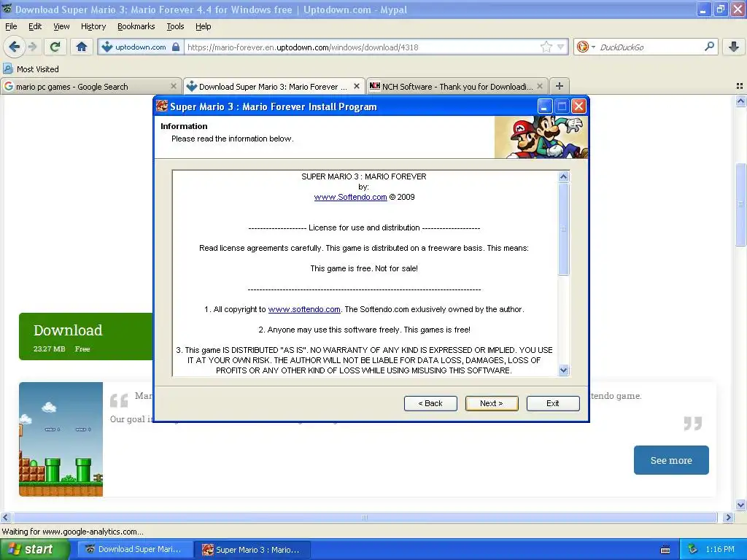Activate the Download Super Mari... taskbar button
747x560 pixels.
click(135, 549)
